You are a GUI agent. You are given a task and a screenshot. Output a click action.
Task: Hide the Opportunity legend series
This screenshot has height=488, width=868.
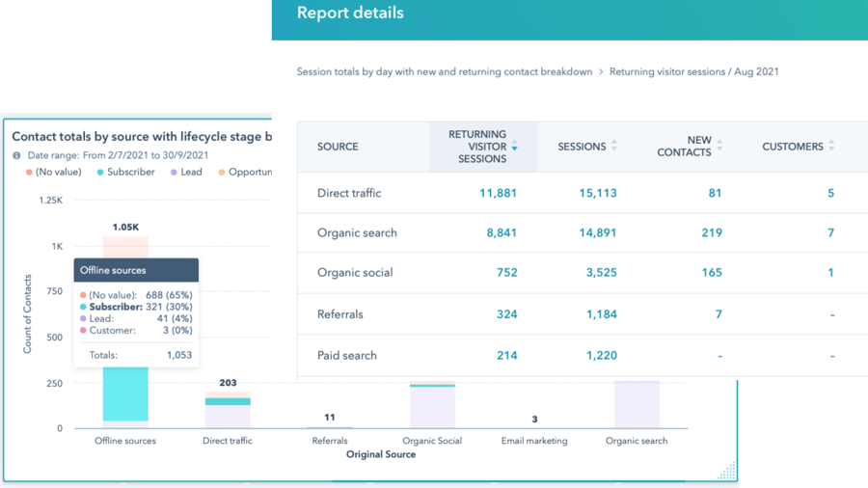click(x=244, y=173)
